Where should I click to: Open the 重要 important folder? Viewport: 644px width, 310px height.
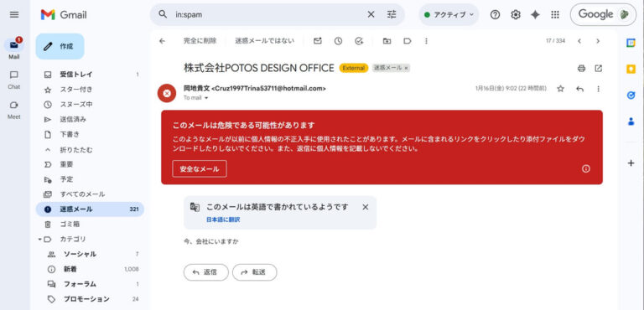(x=90, y=164)
